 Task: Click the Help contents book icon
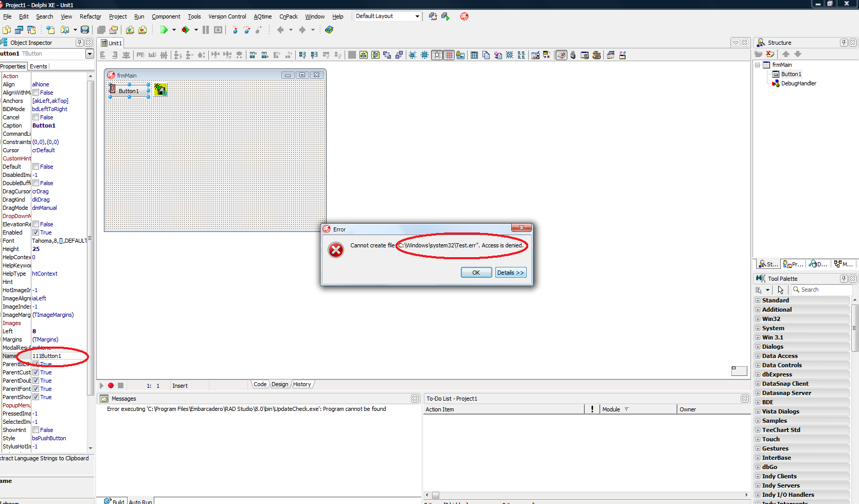329,30
